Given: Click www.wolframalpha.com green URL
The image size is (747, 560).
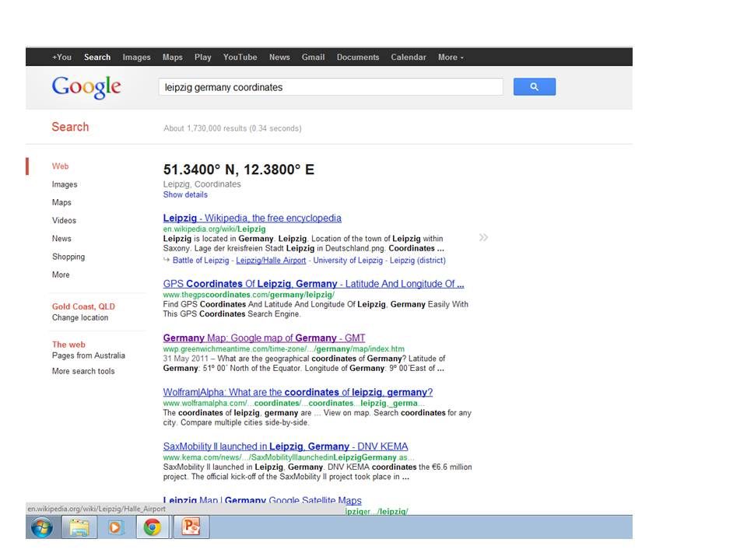Looking at the screenshot, I should 293,404.
